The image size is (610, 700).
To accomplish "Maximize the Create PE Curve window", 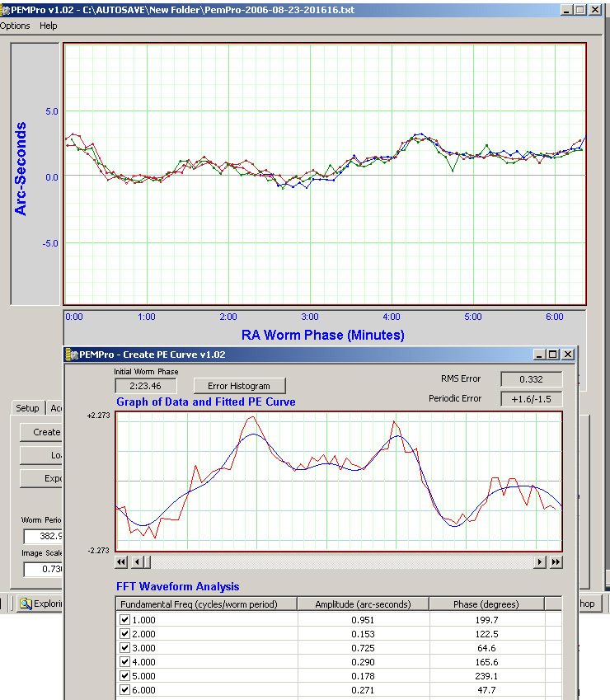I will tap(552, 355).
